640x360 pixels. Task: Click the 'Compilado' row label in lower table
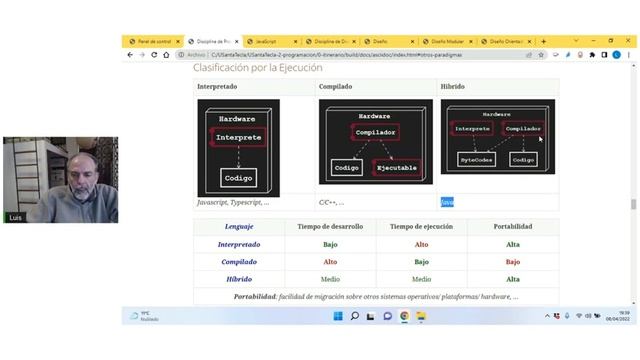click(x=239, y=262)
